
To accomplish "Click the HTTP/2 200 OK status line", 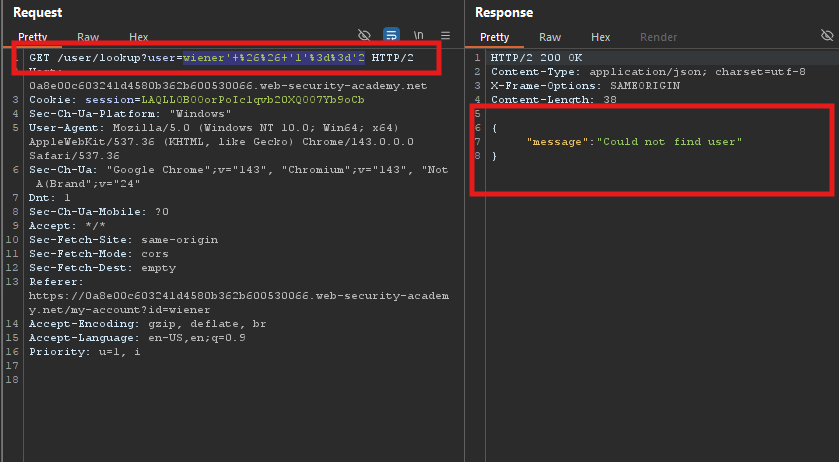I will [x=536, y=57].
